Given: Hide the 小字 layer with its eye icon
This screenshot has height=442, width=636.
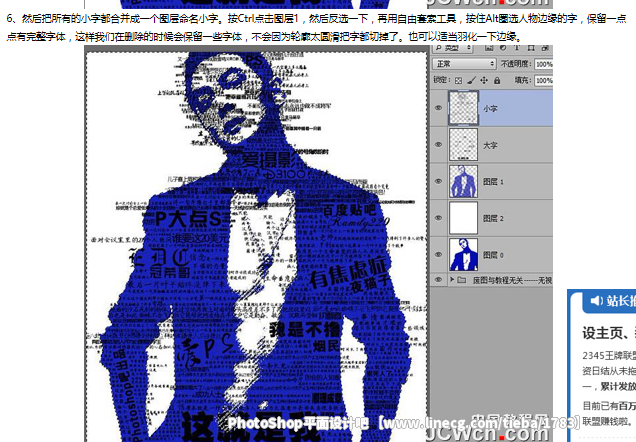Looking at the screenshot, I should 438,108.
